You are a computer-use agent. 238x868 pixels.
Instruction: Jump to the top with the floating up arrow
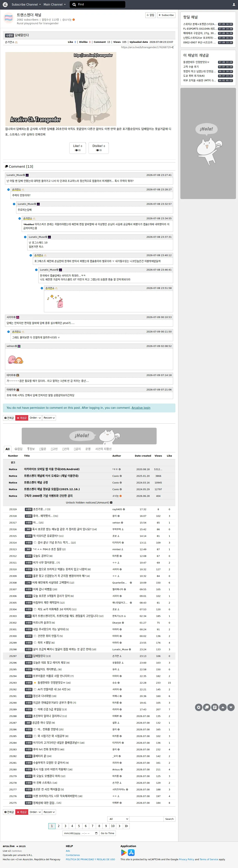[x=223, y=707]
